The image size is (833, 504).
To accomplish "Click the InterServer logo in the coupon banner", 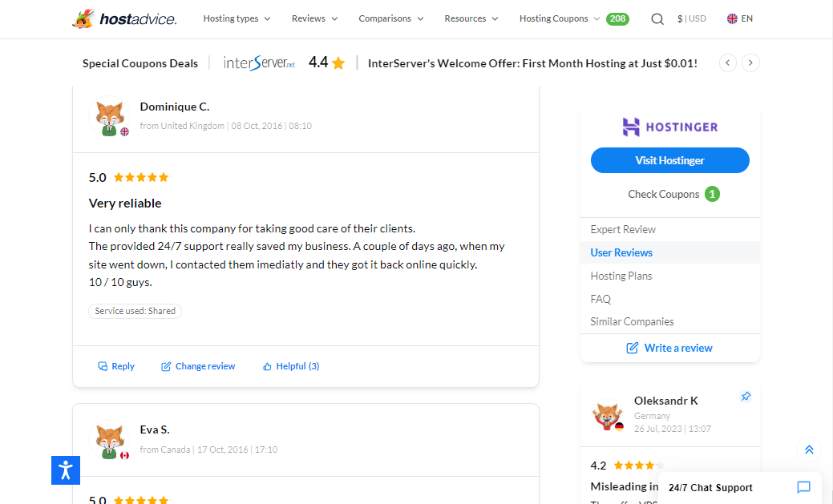I will pyautogui.click(x=258, y=62).
